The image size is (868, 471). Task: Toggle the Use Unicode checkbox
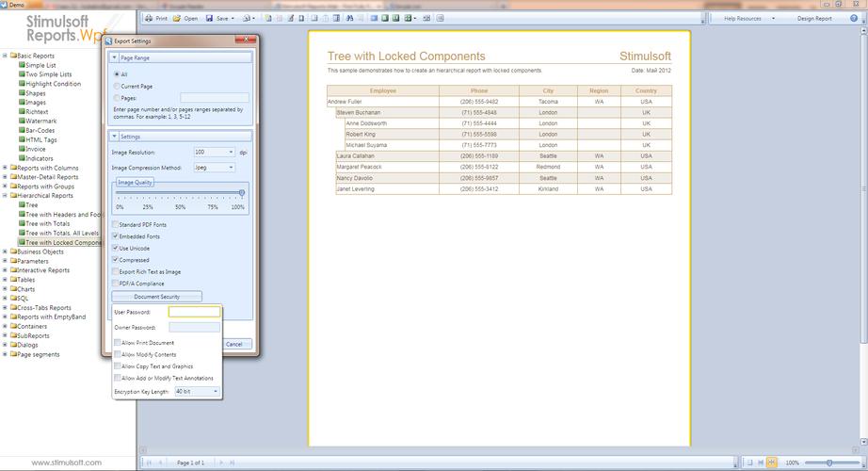pyautogui.click(x=115, y=249)
